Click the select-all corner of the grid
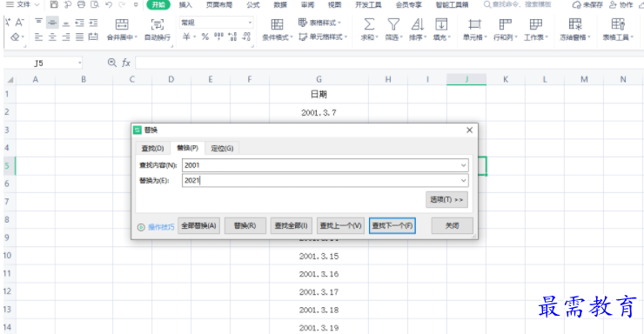This screenshot has height=334, width=644. [10, 80]
